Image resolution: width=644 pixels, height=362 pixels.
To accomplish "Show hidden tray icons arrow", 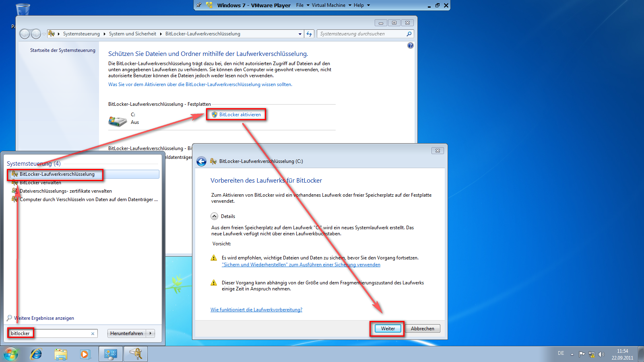I will tap(572, 354).
